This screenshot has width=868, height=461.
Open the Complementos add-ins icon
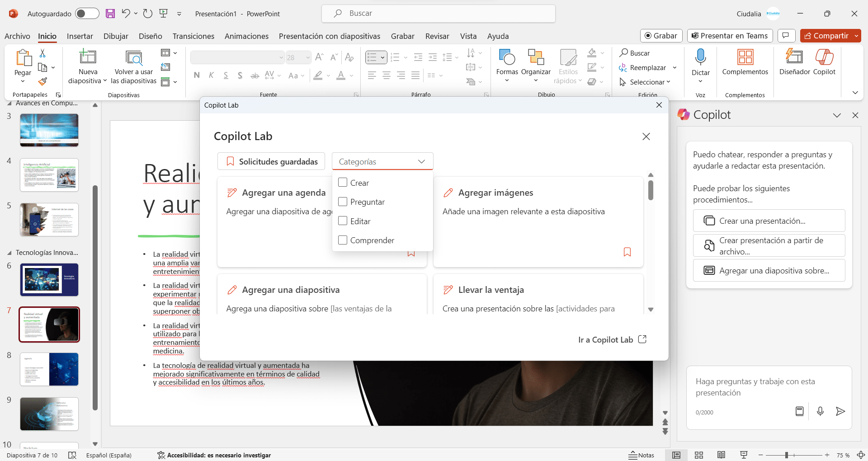(x=745, y=57)
